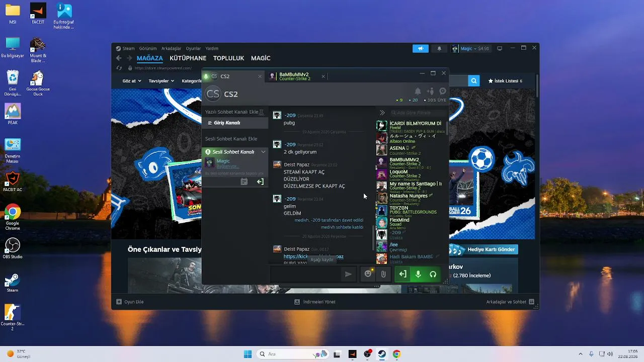This screenshot has width=644, height=362.
Task: Expand the Göz at store dropdown
Action: (131, 80)
